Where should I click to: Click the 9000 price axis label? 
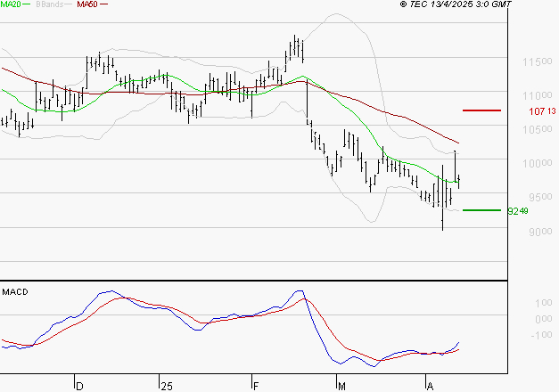[x=540, y=232]
